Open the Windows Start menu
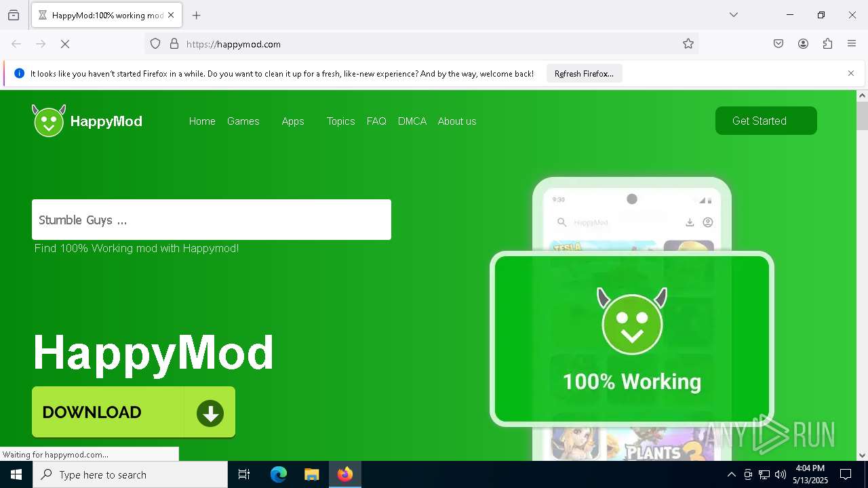 tap(16, 474)
